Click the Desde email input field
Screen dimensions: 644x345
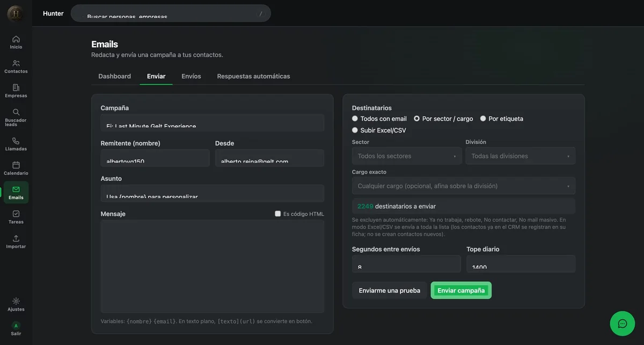click(269, 158)
